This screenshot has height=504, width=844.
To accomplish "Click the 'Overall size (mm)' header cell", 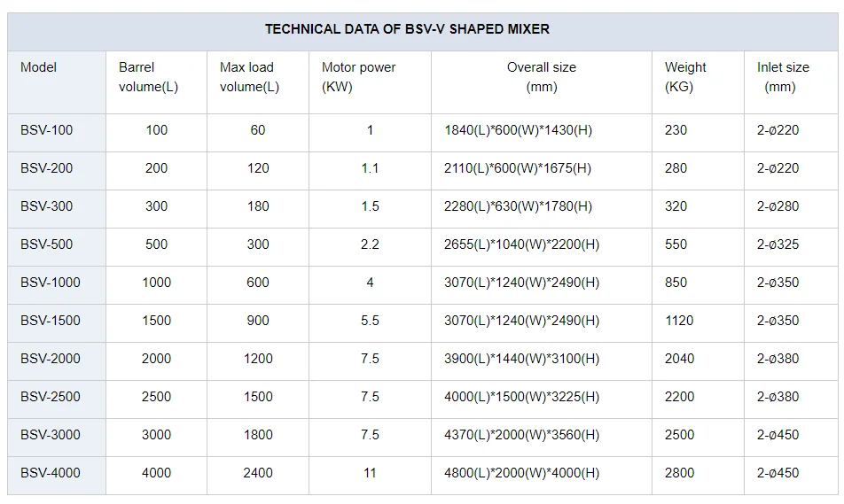I will tap(541, 77).
